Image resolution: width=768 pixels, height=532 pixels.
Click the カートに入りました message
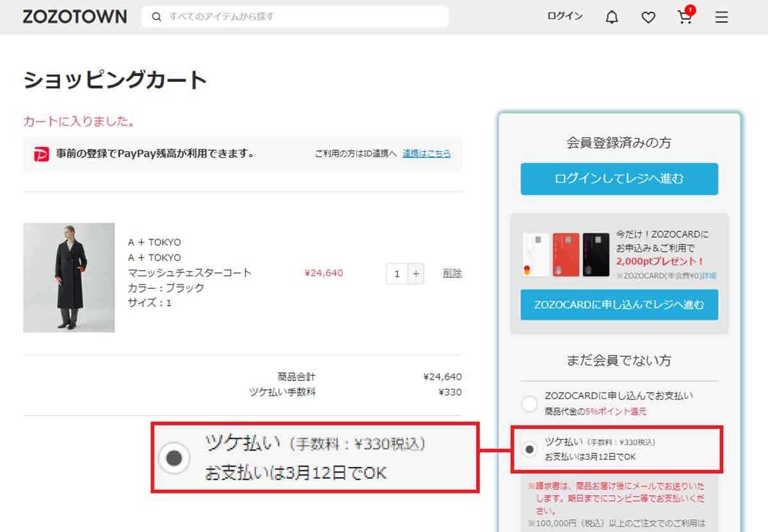tap(79, 121)
